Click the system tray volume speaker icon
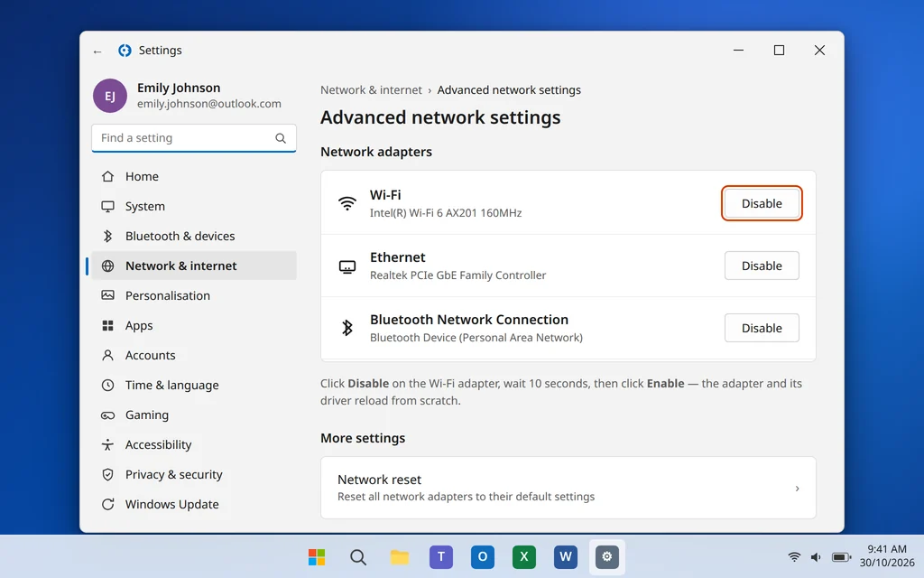 816,556
